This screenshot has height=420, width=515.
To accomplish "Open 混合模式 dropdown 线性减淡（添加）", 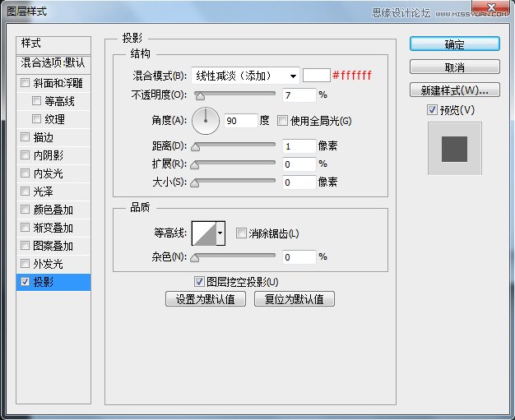I will click(x=245, y=76).
